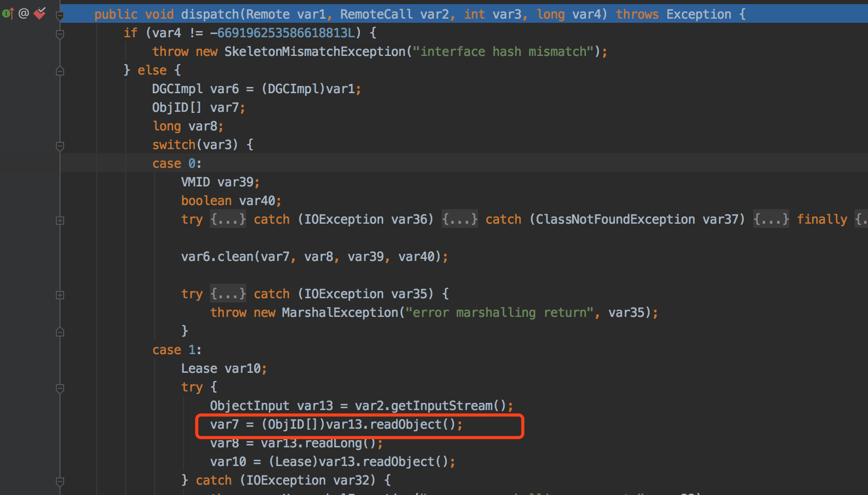Click the switch keyword
Image resolution: width=868 pixels, height=495 pixels.
click(174, 144)
